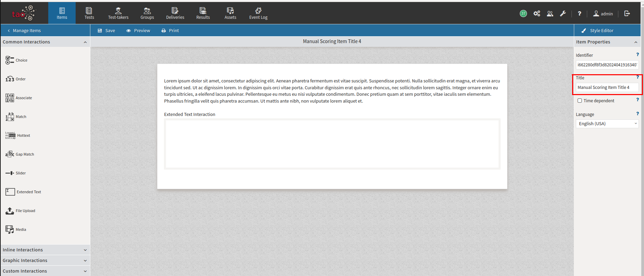The height and width of the screenshot is (276, 644).
Task: Click the Title input field
Action: coord(607,88)
